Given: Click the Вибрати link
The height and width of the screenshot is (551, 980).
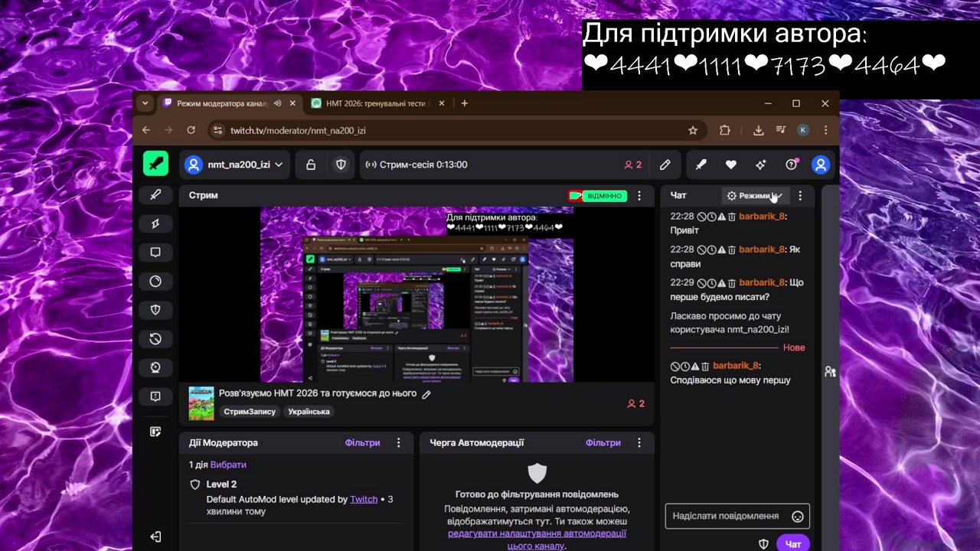Looking at the screenshot, I should (228, 465).
